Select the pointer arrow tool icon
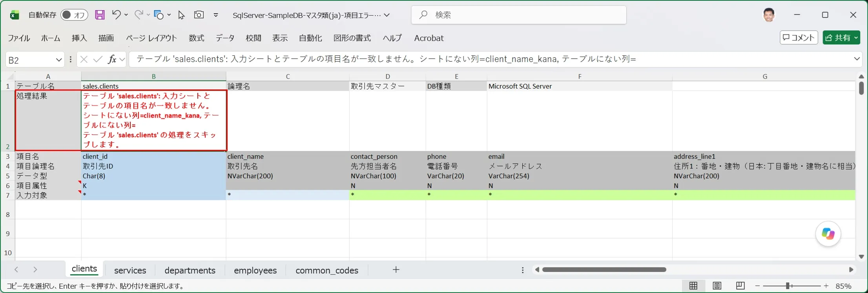This screenshot has height=293, width=868. tap(181, 15)
